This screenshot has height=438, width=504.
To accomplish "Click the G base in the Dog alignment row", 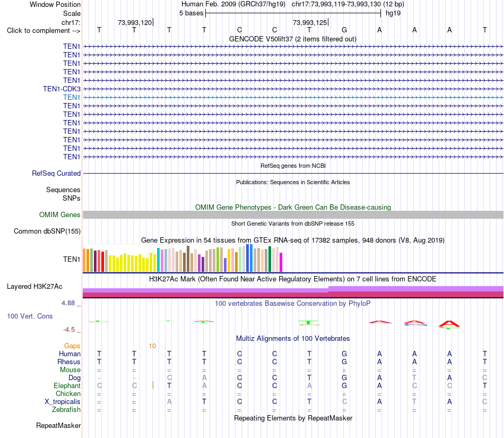I will coord(344,377).
